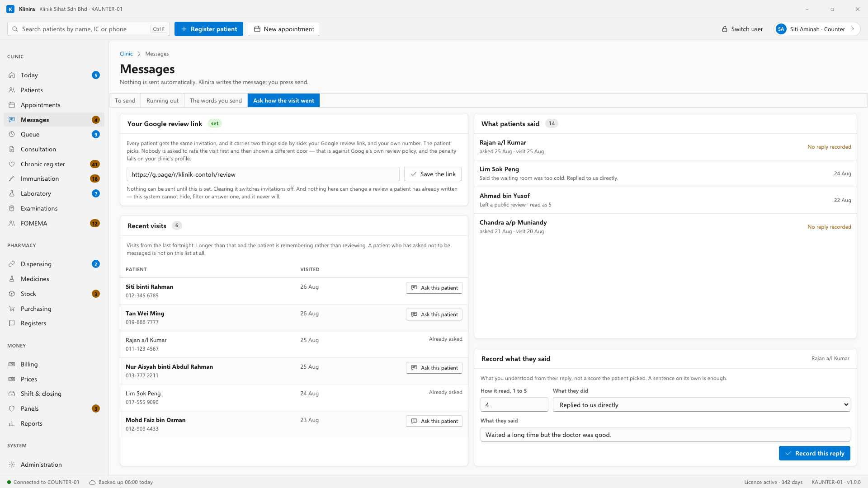This screenshot has height=488, width=868.
Task: Click the FOMEMA person icon
Action: pos(12,223)
